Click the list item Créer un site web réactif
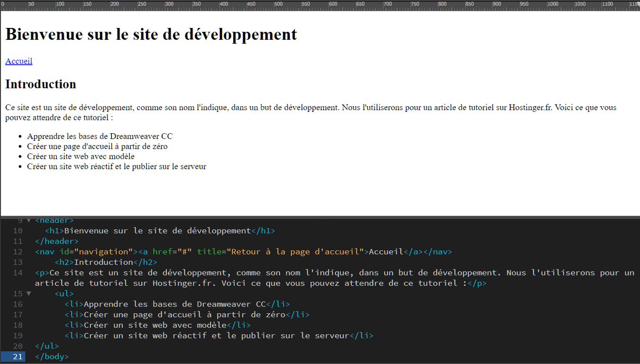The height and width of the screenshot is (364, 640). pos(117,166)
